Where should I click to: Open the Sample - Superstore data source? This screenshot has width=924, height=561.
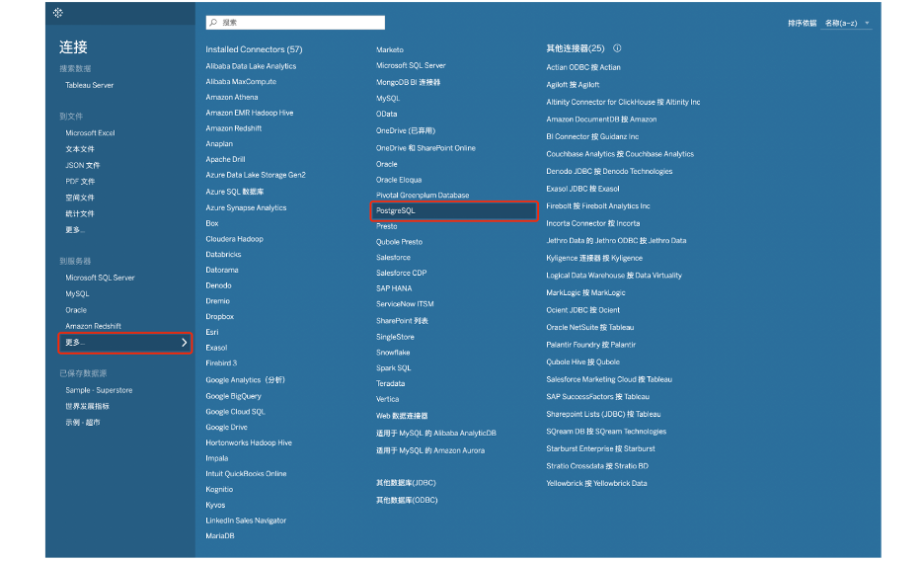[x=99, y=390]
